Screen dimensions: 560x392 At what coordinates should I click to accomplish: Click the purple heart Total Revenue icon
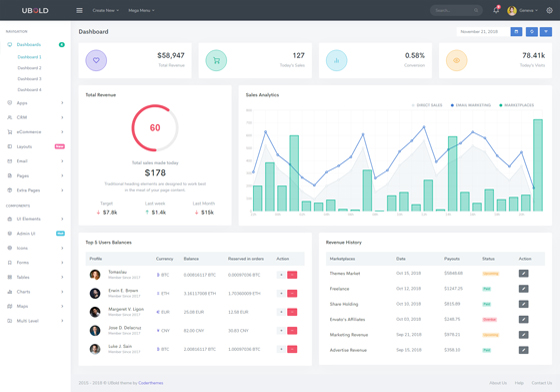coord(96,60)
